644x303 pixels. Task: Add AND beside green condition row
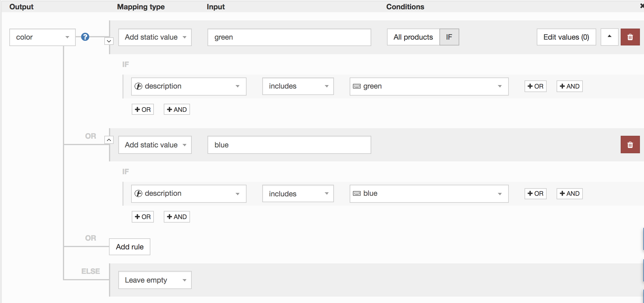[569, 86]
